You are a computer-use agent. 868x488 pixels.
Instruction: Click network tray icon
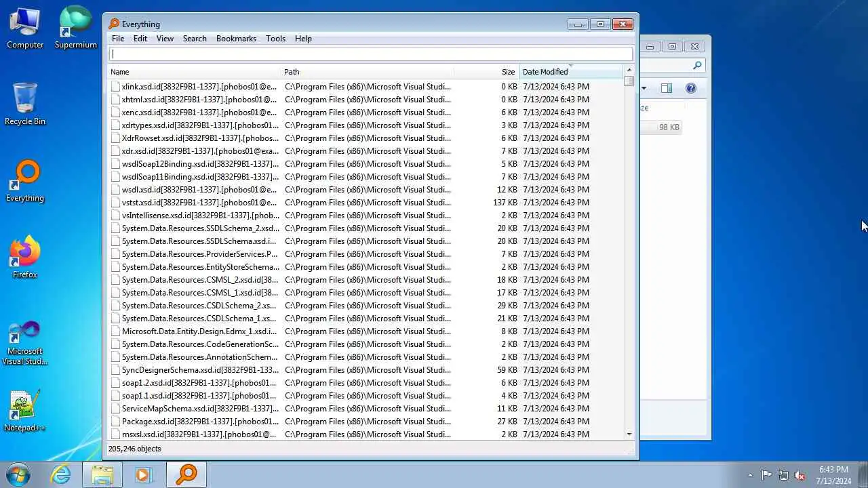tap(783, 475)
